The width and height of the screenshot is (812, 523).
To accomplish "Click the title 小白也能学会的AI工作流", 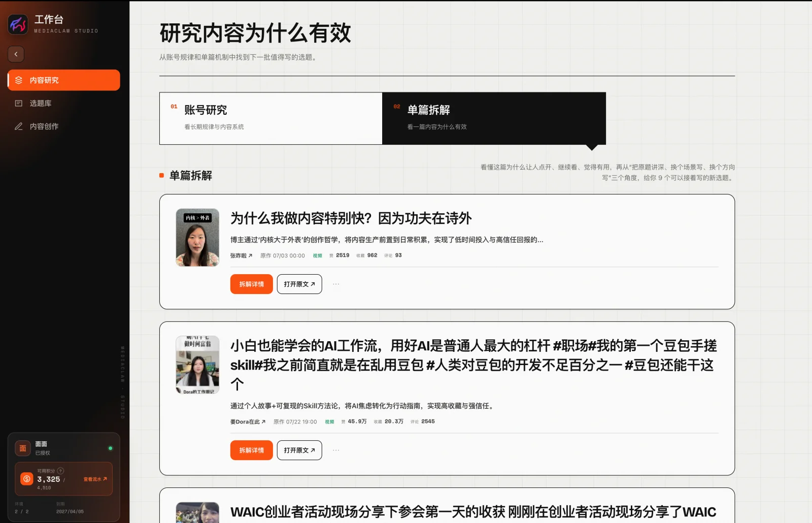I will tap(473, 365).
